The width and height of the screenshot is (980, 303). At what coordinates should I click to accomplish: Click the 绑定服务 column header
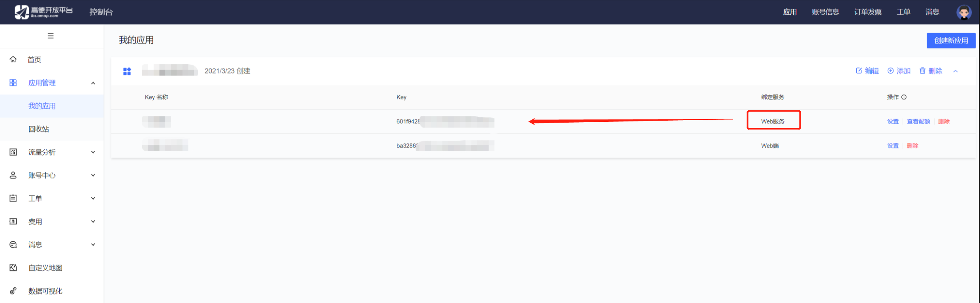tap(773, 97)
